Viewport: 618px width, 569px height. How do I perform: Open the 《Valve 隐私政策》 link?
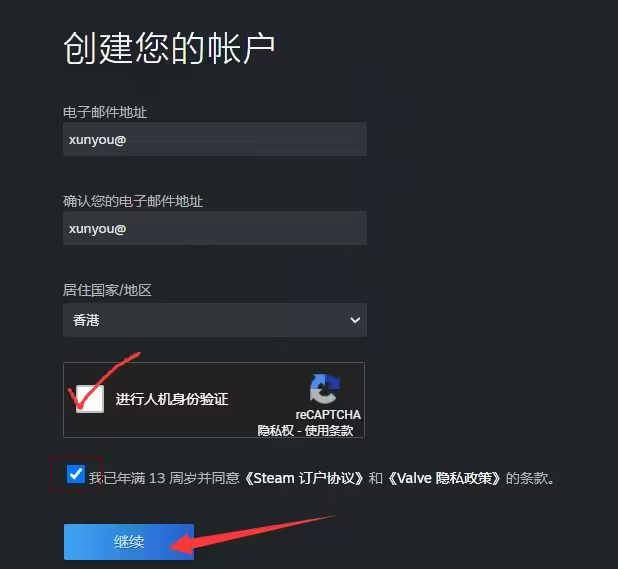[x=445, y=478]
